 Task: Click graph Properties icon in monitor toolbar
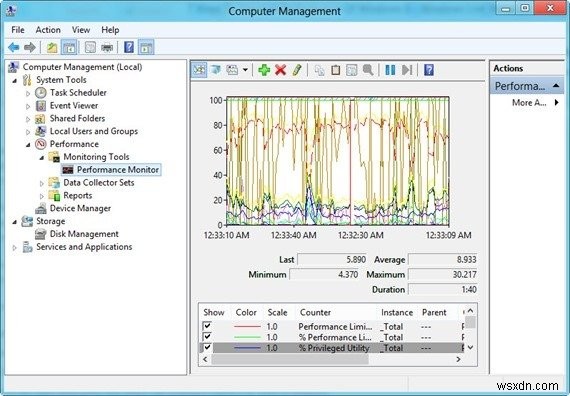(352, 70)
